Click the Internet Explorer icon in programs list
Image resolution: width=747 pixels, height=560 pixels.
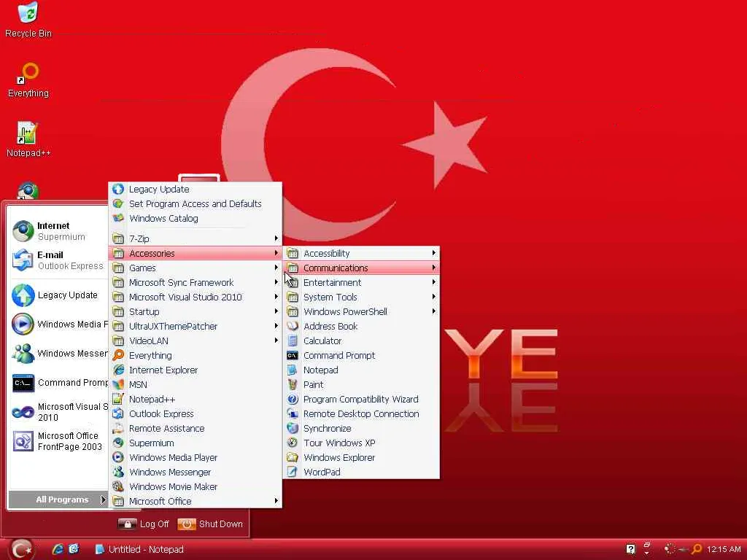[x=118, y=370]
